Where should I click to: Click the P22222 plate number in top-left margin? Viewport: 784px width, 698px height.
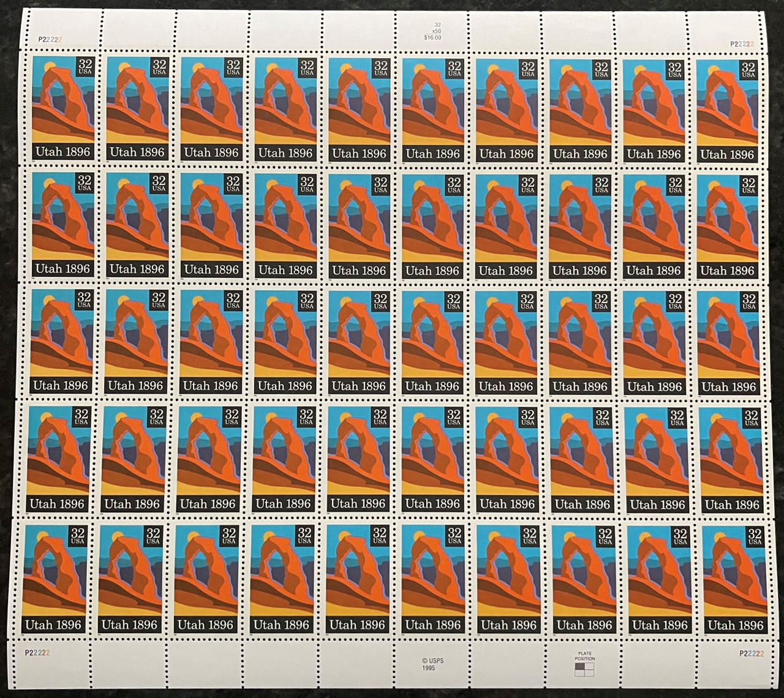51,39
